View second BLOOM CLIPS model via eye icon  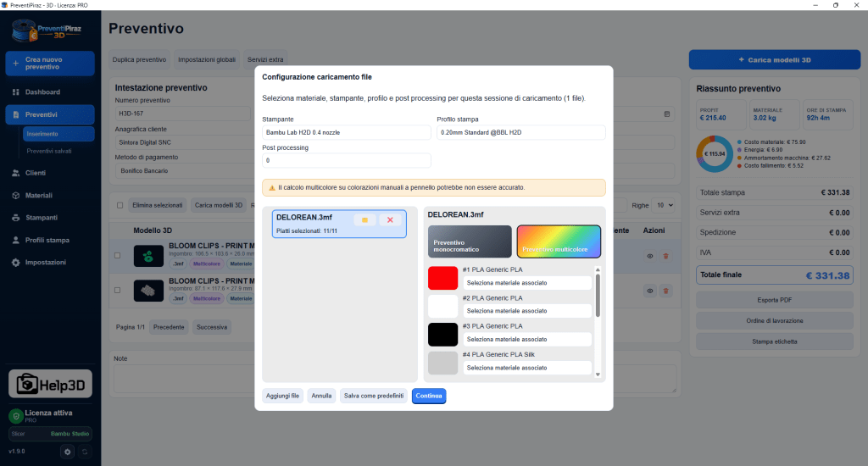650,291
